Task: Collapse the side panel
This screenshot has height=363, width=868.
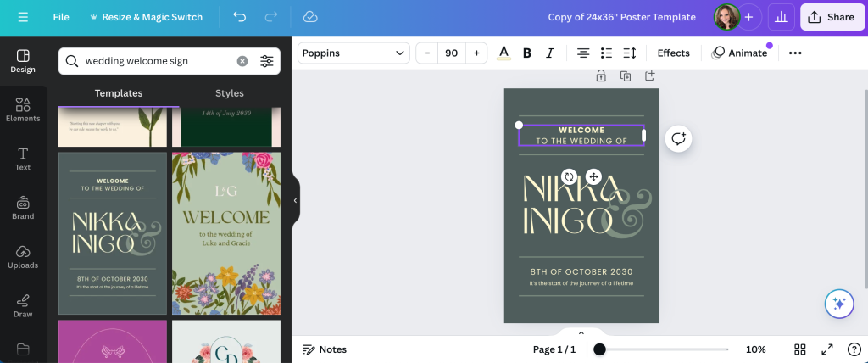Action: click(295, 201)
